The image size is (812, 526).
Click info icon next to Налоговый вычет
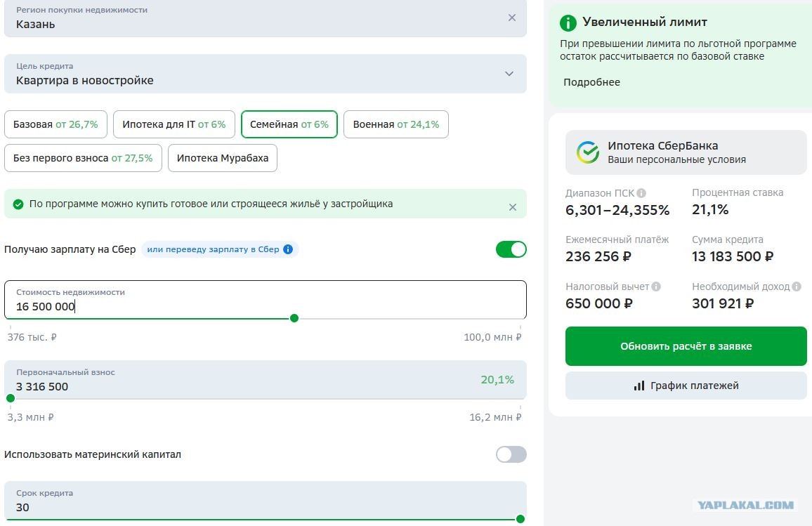[x=656, y=287]
